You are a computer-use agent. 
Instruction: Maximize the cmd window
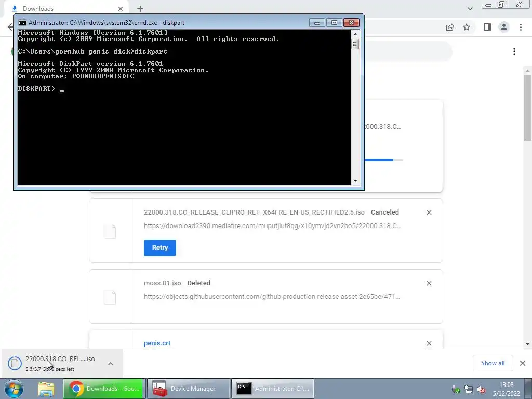click(x=334, y=22)
